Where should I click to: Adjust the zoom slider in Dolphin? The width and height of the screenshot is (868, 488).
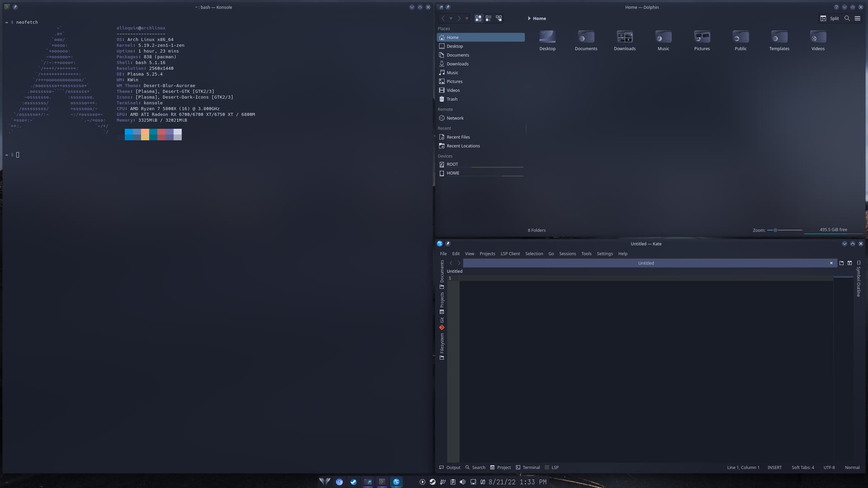tap(775, 230)
